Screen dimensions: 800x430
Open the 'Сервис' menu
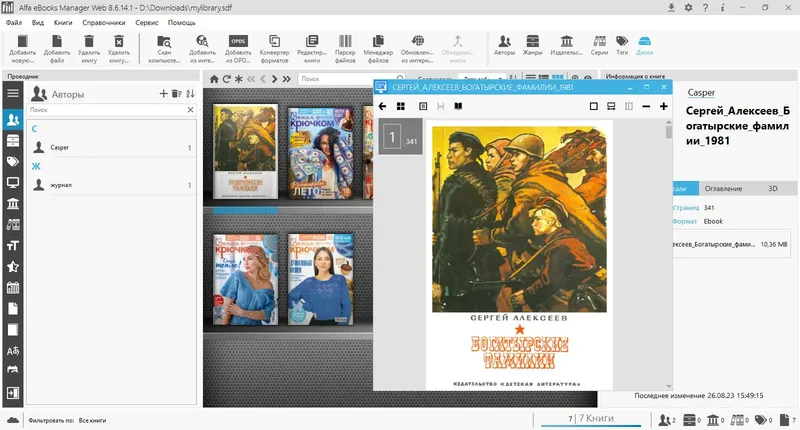point(147,23)
